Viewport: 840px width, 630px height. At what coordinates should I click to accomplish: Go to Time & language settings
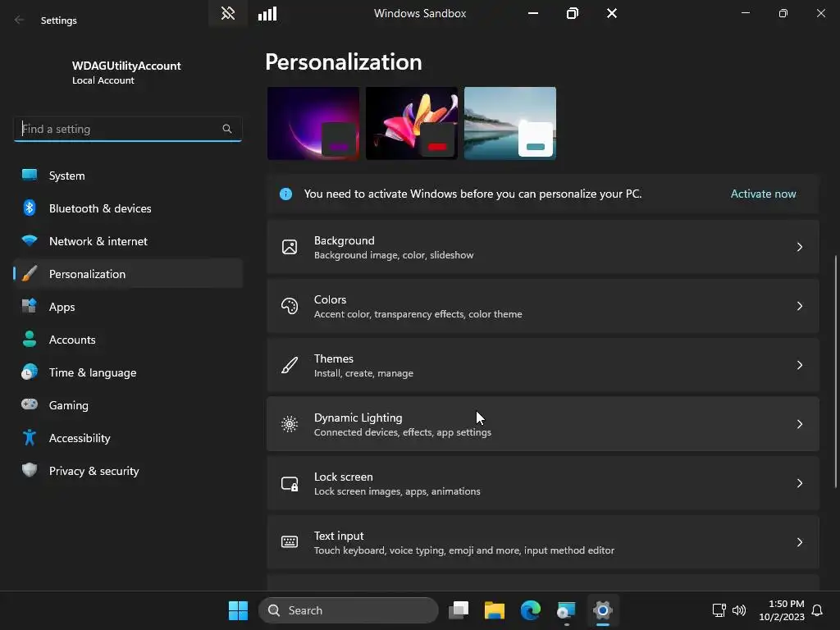pyautogui.click(x=128, y=372)
